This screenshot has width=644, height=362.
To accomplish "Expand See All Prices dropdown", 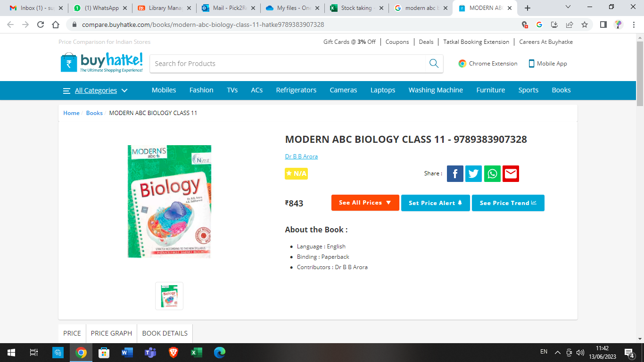I will tap(365, 203).
